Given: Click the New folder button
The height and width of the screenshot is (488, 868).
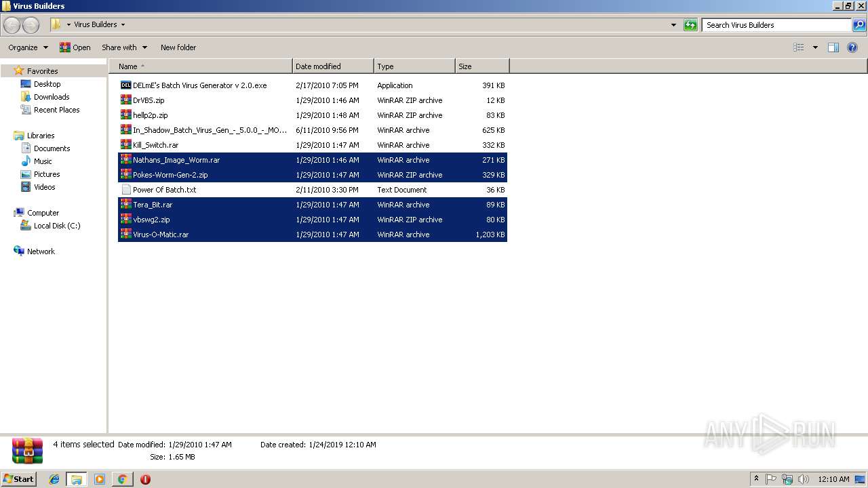Looking at the screenshot, I should click(x=178, y=47).
